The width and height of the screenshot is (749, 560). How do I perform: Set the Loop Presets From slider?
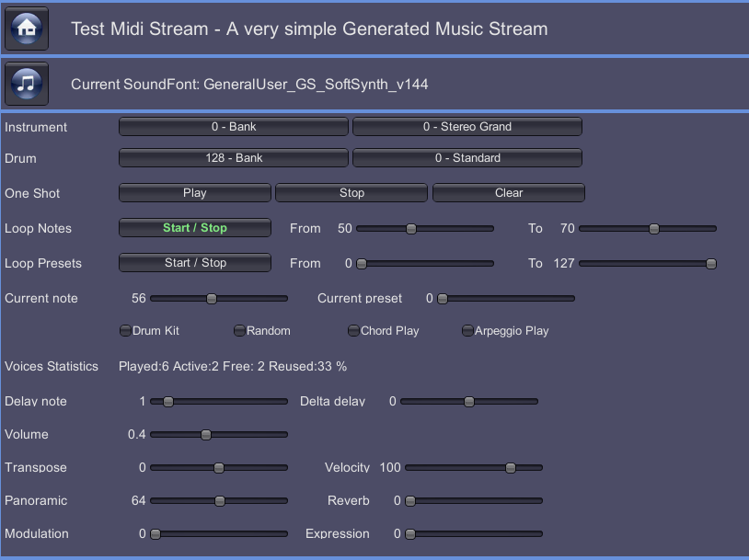425,264
